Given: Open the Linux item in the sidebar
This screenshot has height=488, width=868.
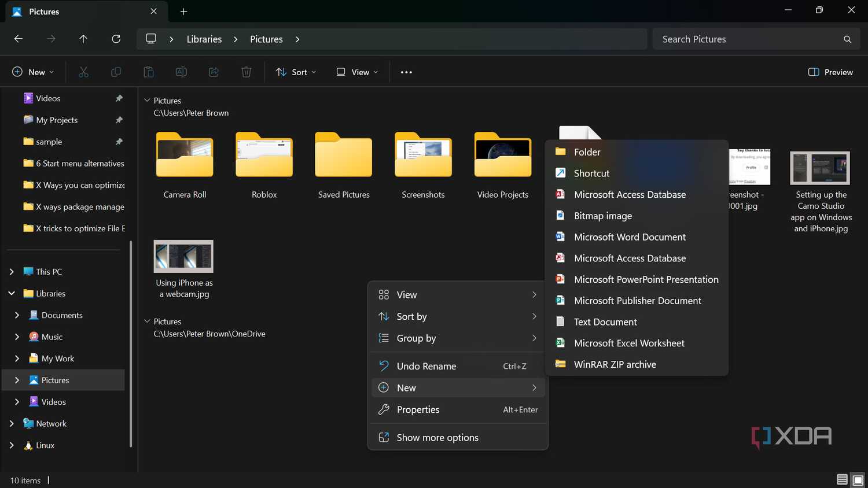Looking at the screenshot, I should click(x=45, y=446).
